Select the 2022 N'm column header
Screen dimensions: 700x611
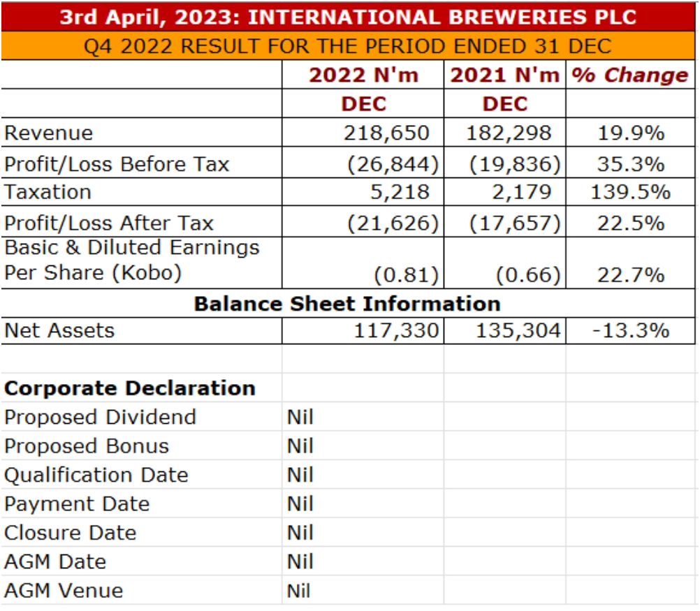coord(363,75)
